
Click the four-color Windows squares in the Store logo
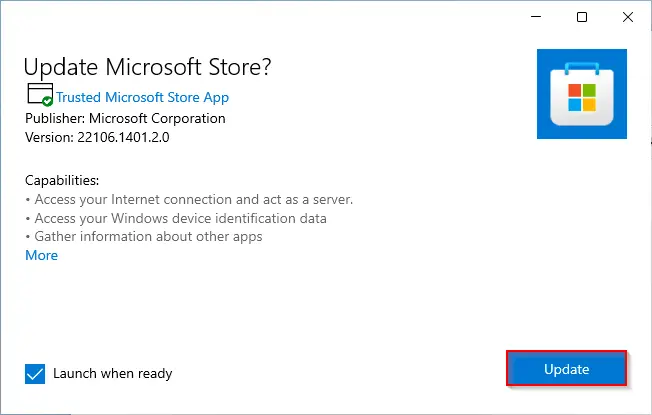pyautogui.click(x=582, y=98)
